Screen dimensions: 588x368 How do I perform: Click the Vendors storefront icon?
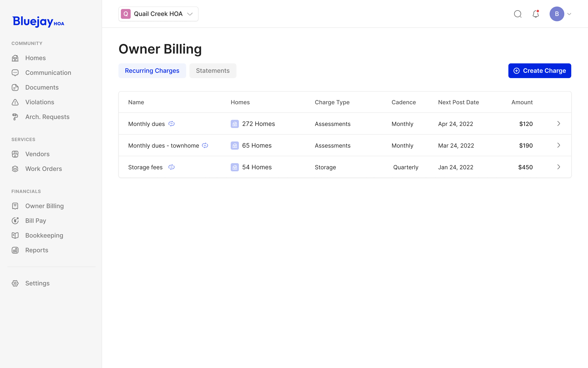(x=15, y=154)
